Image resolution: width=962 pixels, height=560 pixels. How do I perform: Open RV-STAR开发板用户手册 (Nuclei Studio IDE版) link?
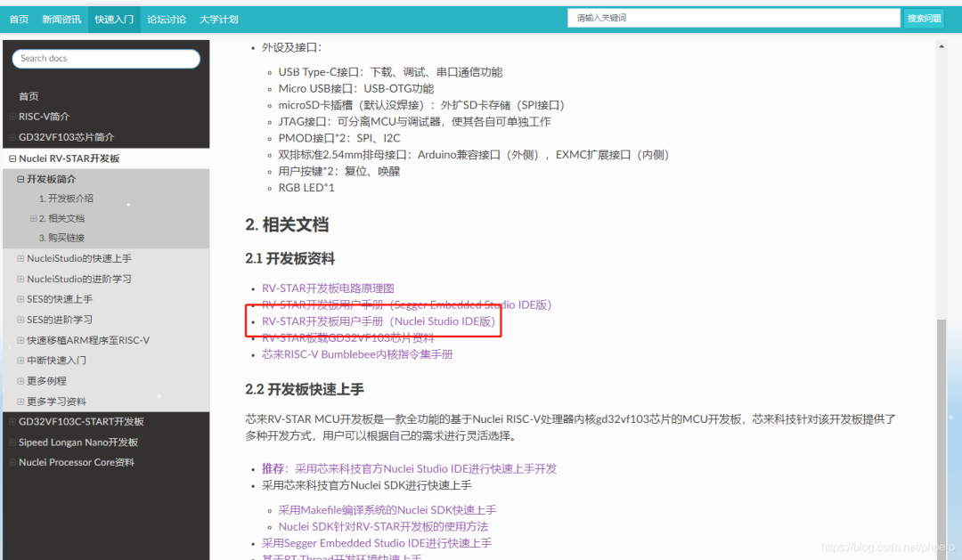click(x=379, y=321)
